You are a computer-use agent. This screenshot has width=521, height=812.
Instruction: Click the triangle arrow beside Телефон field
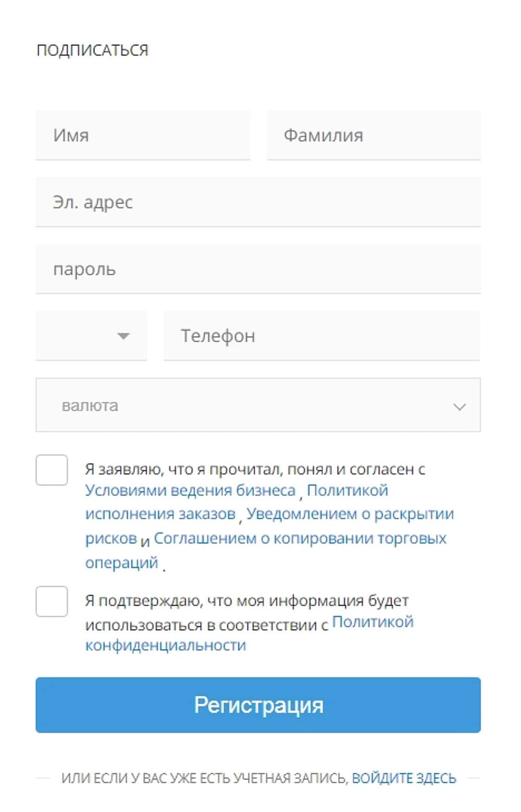pos(123,336)
